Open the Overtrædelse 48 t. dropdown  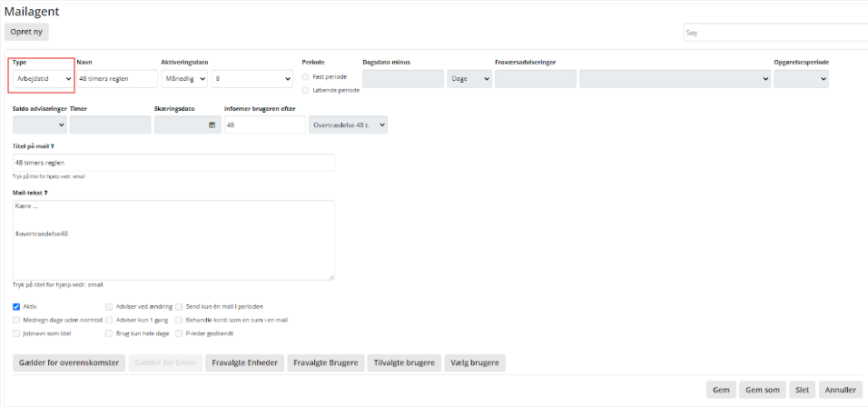tap(348, 125)
